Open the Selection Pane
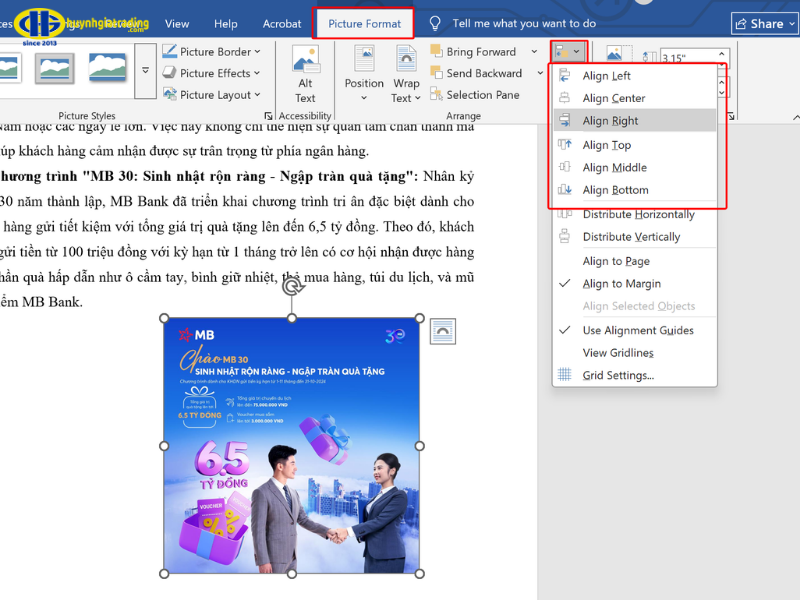 coord(474,95)
